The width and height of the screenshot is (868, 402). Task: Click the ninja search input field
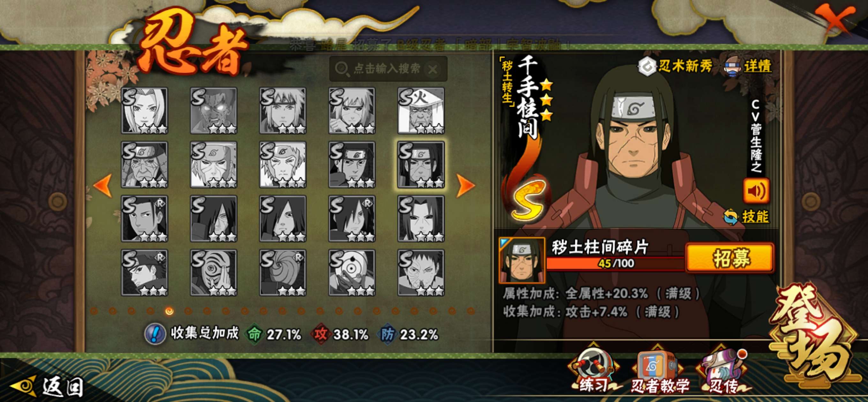pos(388,69)
